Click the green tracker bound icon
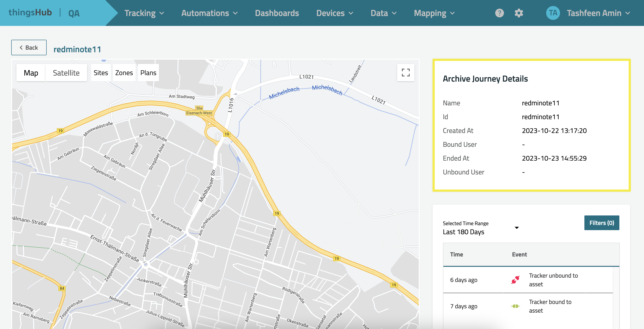644x329 pixels. coord(515,306)
